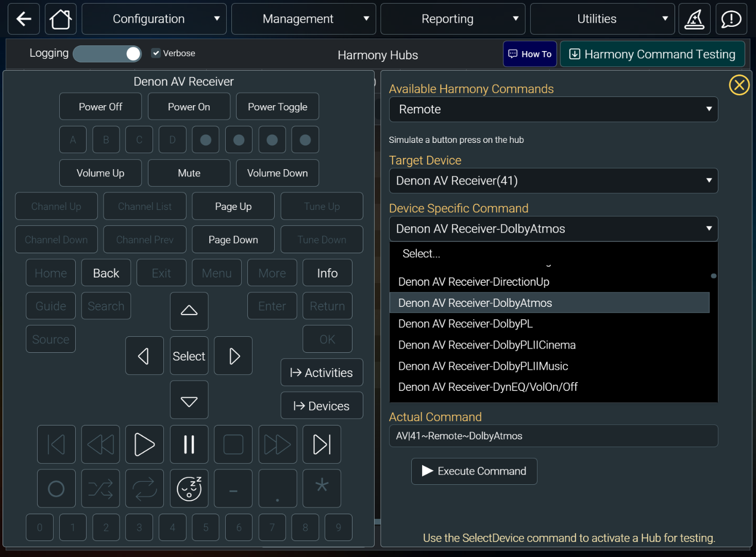Click the Power Toggle button
The width and height of the screenshot is (756, 557).
277,107
